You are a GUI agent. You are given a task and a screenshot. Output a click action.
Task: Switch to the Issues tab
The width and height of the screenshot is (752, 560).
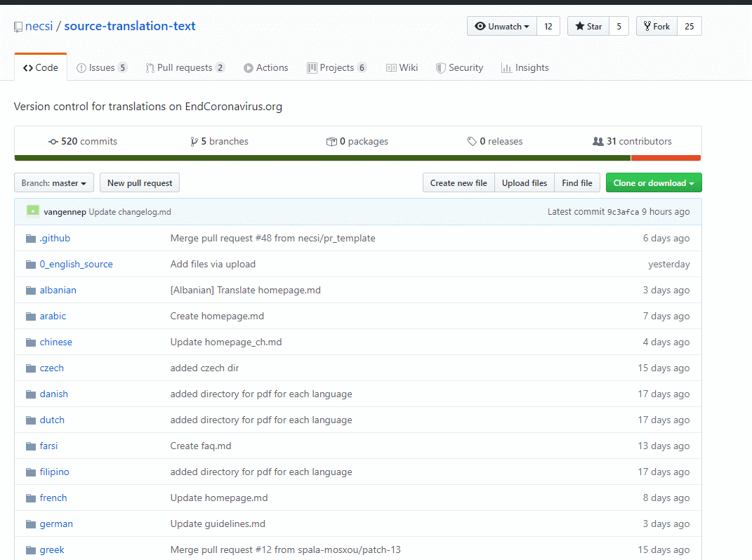(102, 67)
